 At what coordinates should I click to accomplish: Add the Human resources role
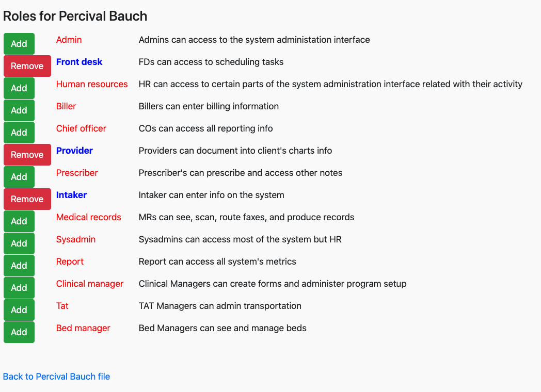pyautogui.click(x=19, y=88)
